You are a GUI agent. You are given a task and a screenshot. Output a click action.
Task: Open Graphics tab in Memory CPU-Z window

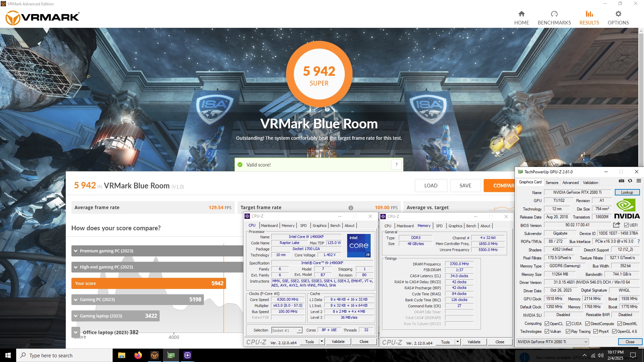click(455, 226)
